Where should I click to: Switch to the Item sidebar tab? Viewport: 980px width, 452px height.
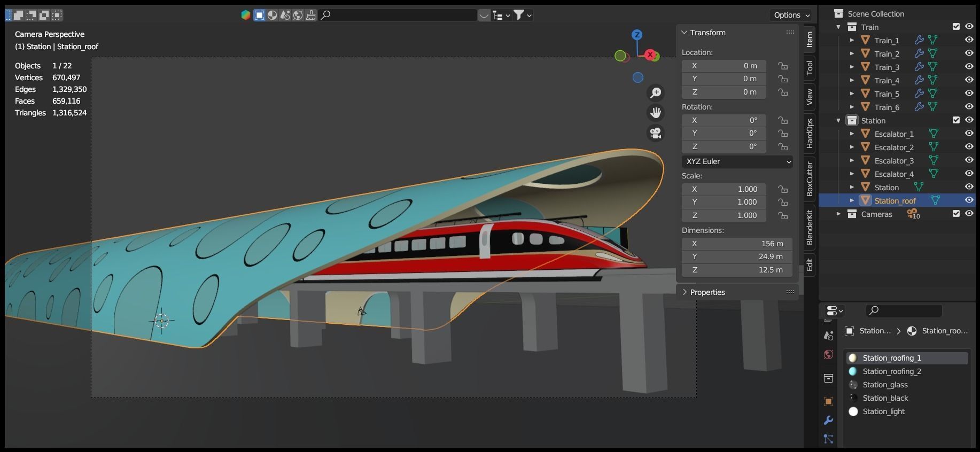[810, 39]
